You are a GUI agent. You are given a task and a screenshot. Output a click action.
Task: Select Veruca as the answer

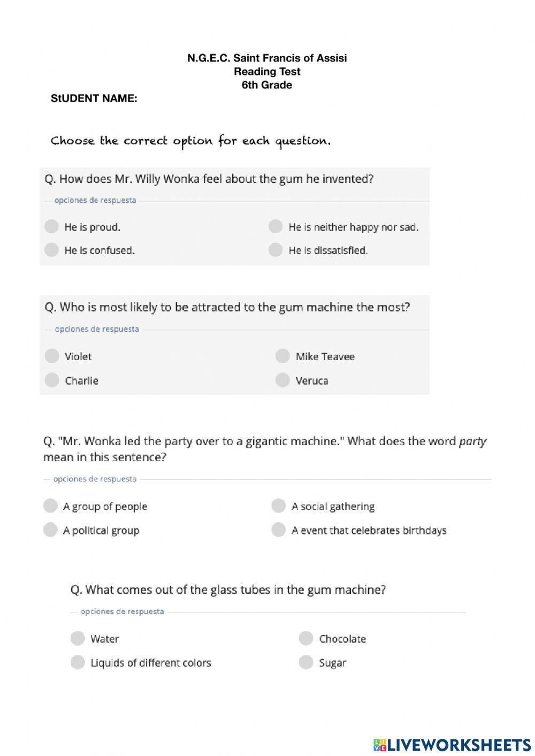[x=282, y=380]
